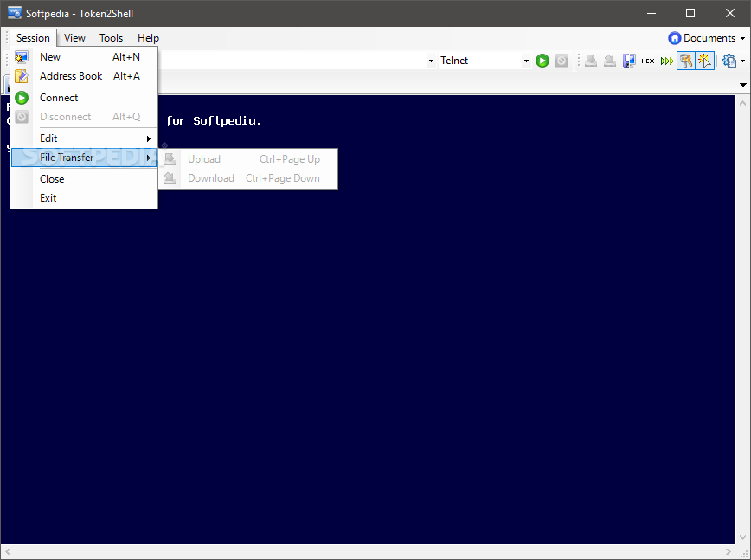
Task: Select Exit from Session menu
Action: [x=84, y=198]
